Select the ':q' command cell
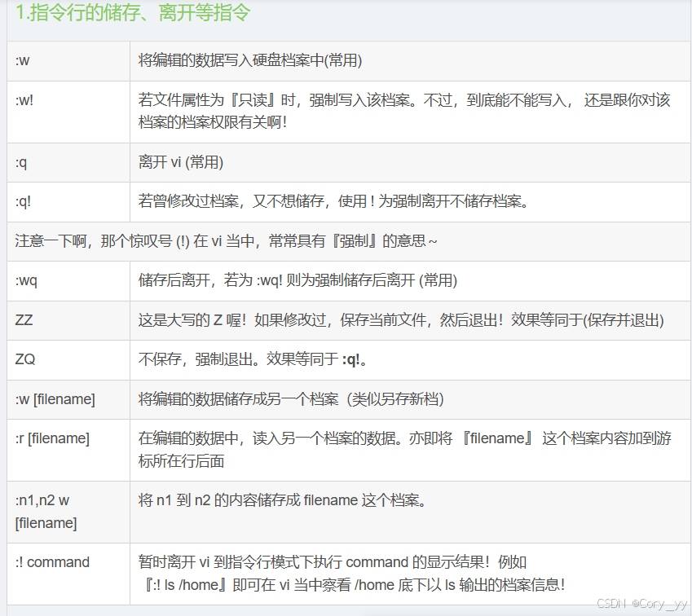Image resolution: width=692 pixels, height=616 pixels. coord(68,162)
